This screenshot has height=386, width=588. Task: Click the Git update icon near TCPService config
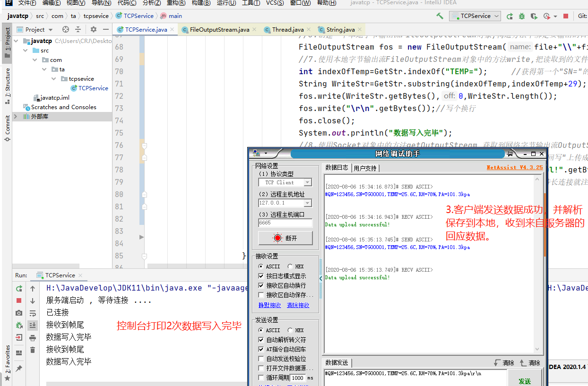(x=509, y=16)
